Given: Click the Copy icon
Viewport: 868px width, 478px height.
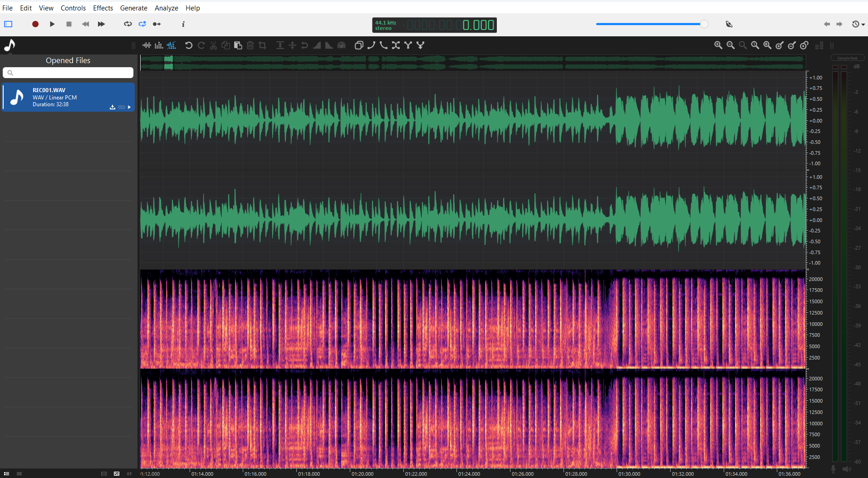Looking at the screenshot, I should 226,45.
